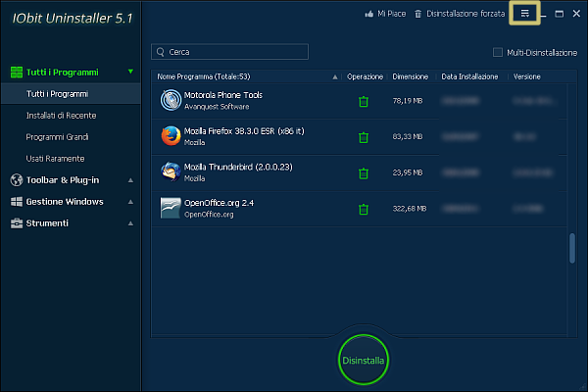The width and height of the screenshot is (588, 392).
Task: Click the magnifier icon in the search box
Action: (x=161, y=52)
